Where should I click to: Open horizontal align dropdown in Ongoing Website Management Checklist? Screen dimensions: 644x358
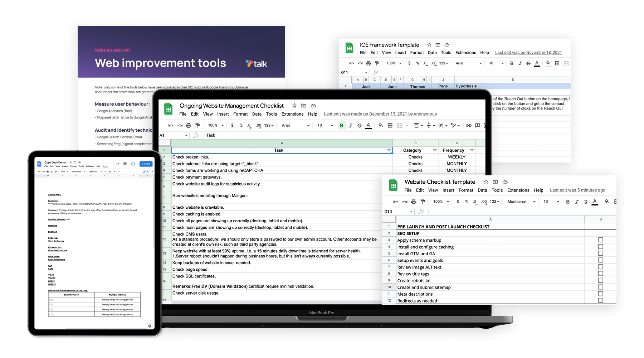click(x=418, y=126)
